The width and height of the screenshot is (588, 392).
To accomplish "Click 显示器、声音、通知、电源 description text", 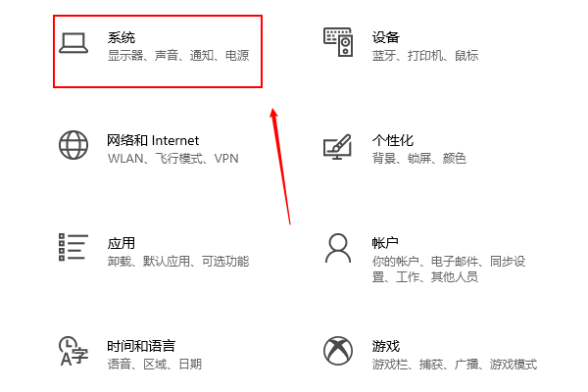I will click(x=178, y=56).
